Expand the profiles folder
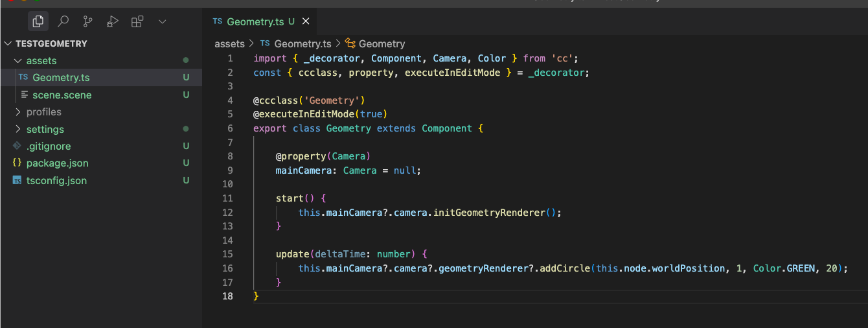868x328 pixels. 17,112
